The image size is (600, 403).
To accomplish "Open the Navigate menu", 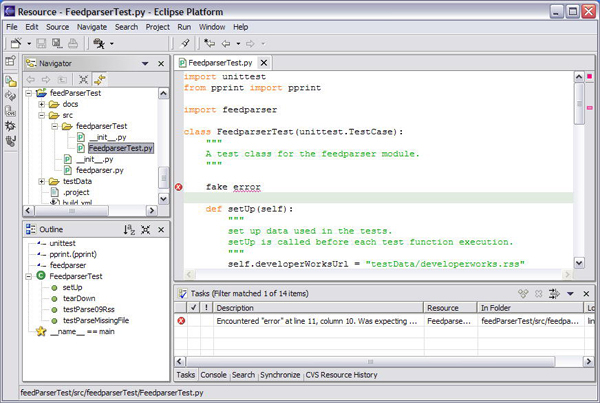I will pos(92,27).
